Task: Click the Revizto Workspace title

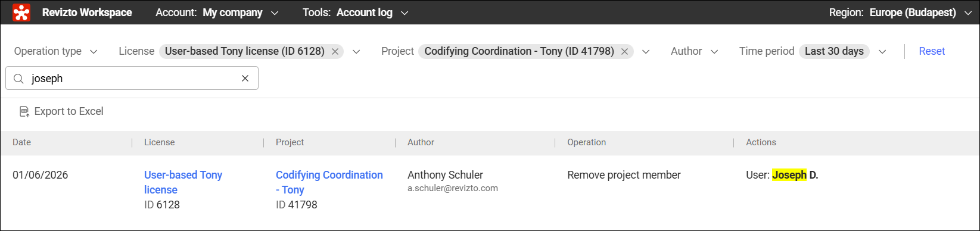Action: [x=87, y=13]
